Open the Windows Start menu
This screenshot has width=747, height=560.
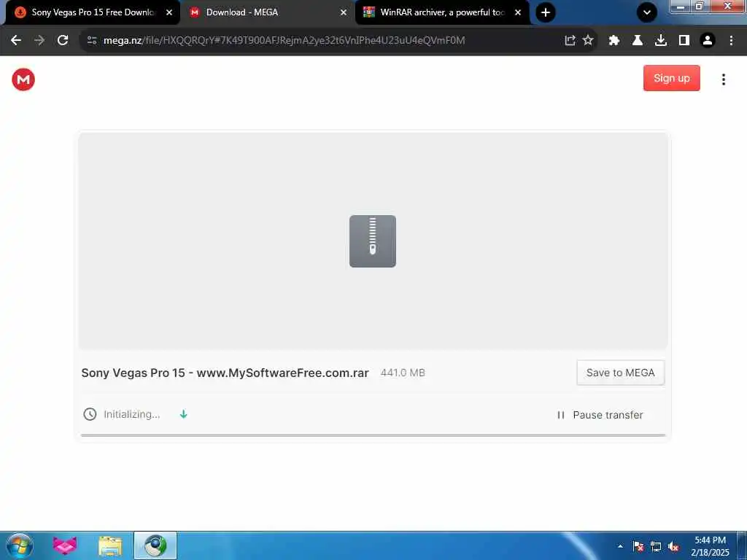pos(20,545)
